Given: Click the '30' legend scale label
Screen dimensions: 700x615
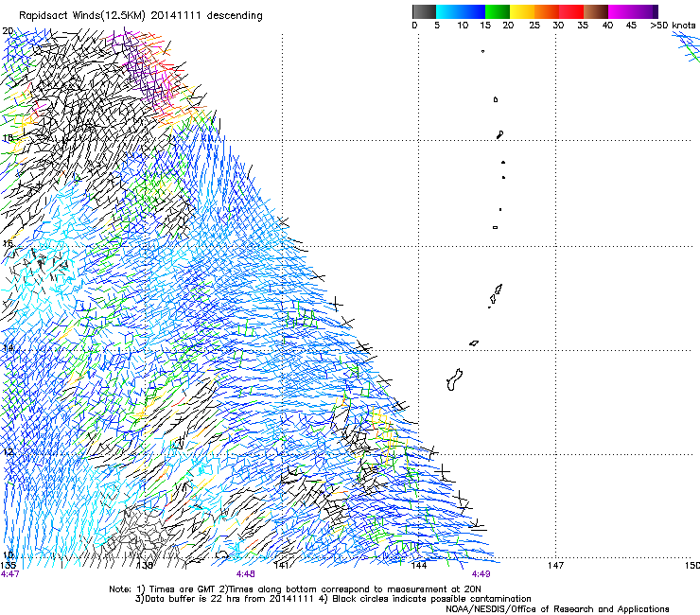Looking at the screenshot, I should pyautogui.click(x=558, y=26).
